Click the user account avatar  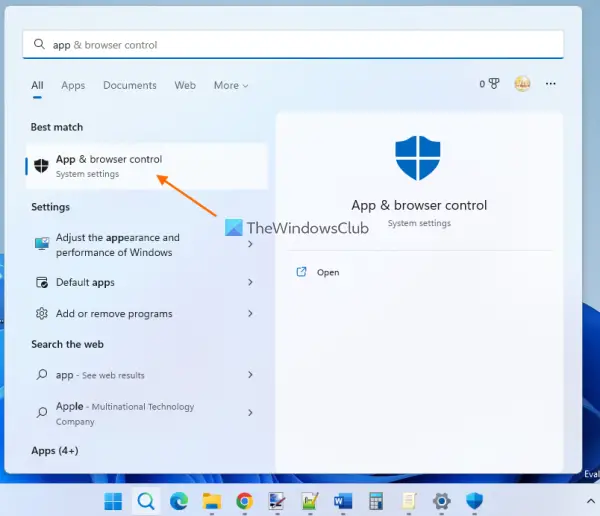[522, 83]
